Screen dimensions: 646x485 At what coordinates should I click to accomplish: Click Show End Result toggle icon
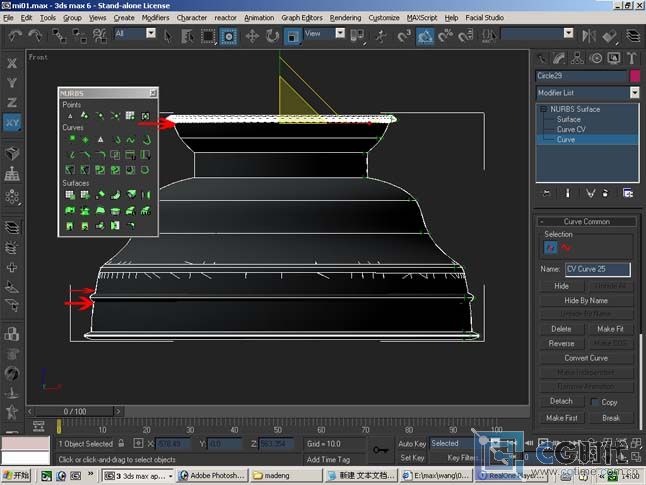[x=567, y=193]
